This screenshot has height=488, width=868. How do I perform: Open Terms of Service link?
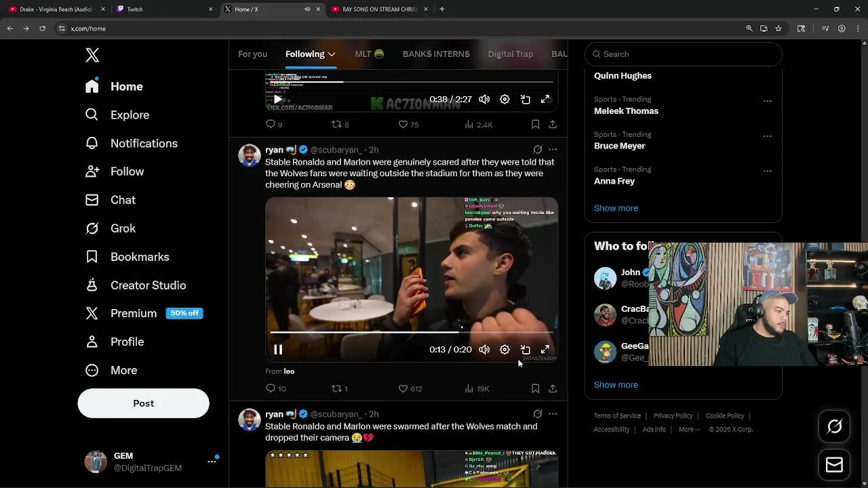[x=617, y=416]
